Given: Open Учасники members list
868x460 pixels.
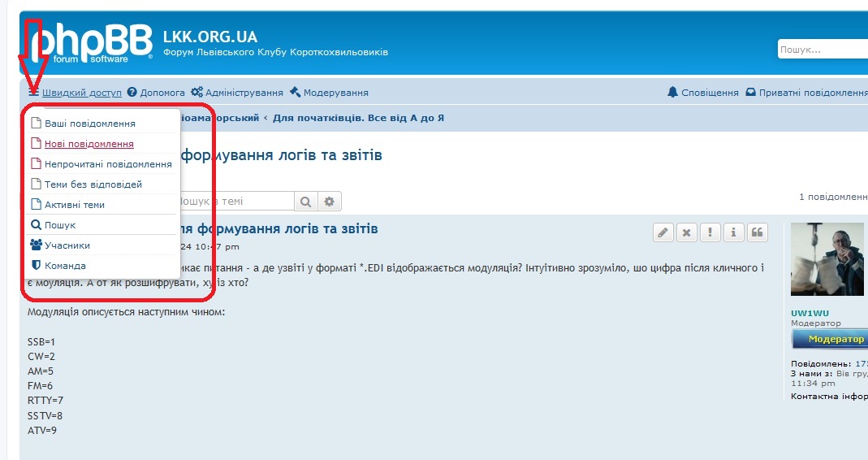Looking at the screenshot, I should click(x=67, y=245).
